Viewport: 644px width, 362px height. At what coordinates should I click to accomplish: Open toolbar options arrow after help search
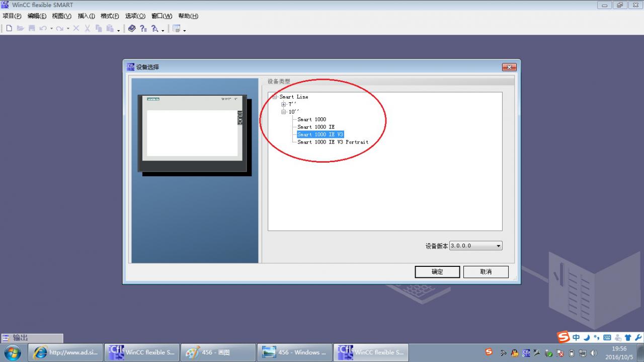[163, 31]
